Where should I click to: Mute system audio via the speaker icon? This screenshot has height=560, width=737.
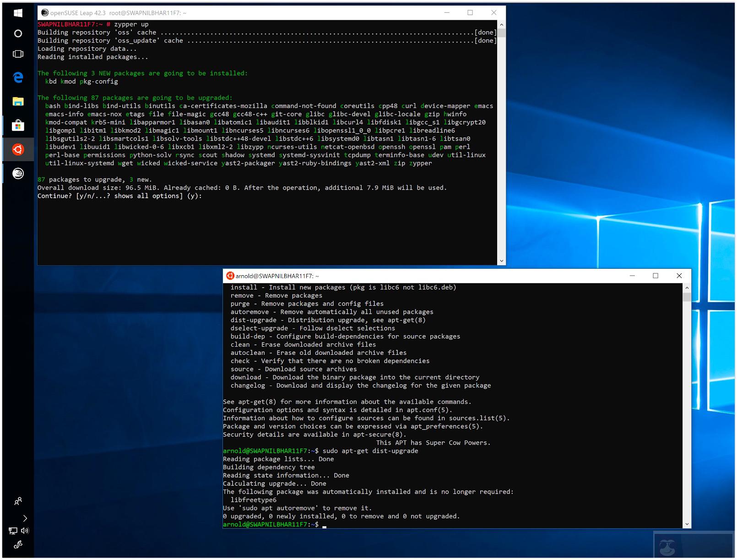(25, 531)
